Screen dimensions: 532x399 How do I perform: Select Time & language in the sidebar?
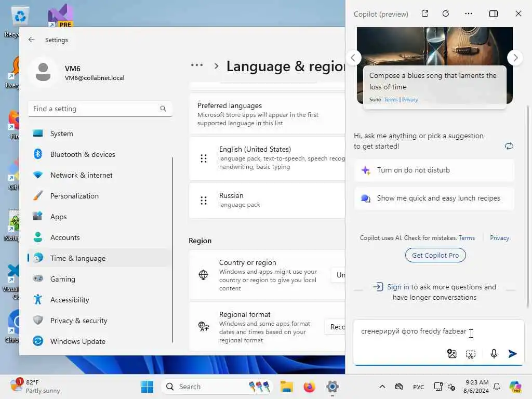point(100,258)
